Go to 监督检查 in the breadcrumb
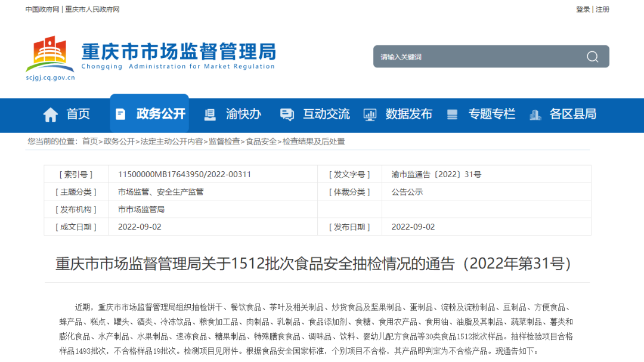Image resolution: width=644 pixels, height=362 pixels. tap(224, 141)
